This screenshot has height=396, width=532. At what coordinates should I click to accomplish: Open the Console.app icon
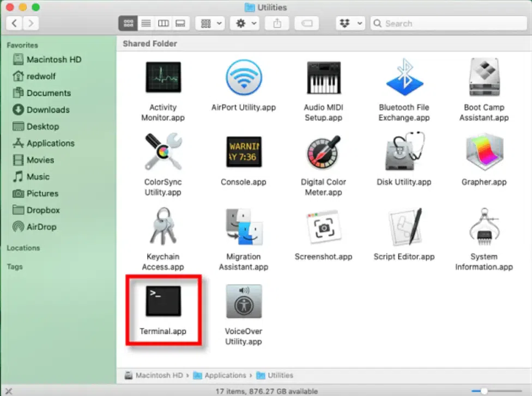click(x=244, y=151)
